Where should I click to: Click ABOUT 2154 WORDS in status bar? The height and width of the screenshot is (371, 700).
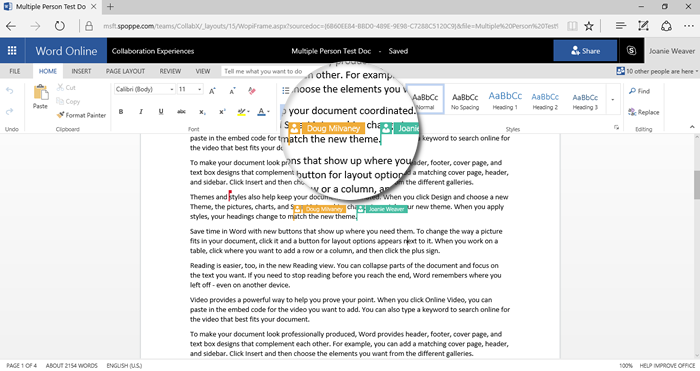point(71,366)
